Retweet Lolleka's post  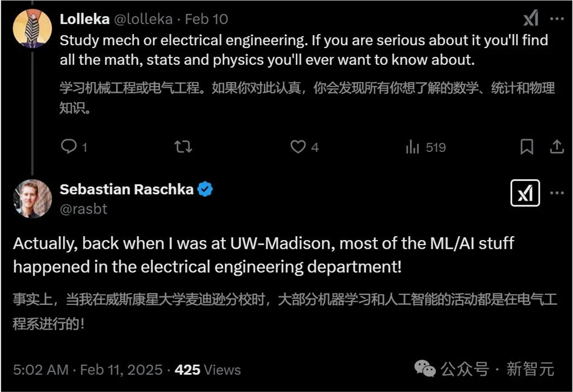point(182,147)
